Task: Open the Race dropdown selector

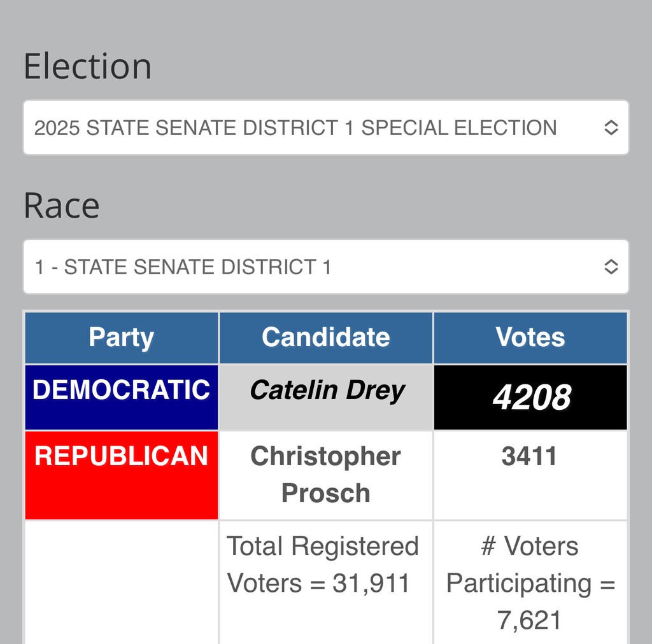Action: coord(326,267)
